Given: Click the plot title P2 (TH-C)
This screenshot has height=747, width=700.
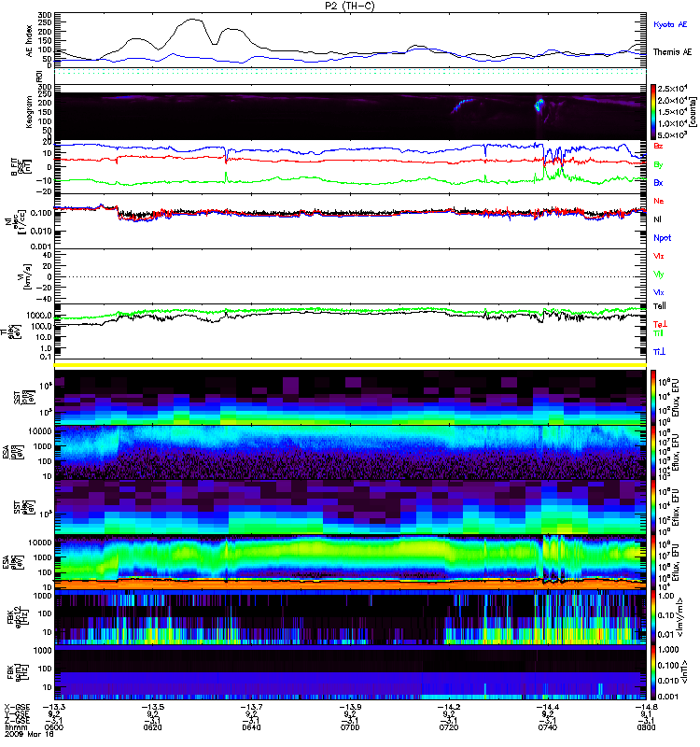Looking at the screenshot, I should coord(350,6).
